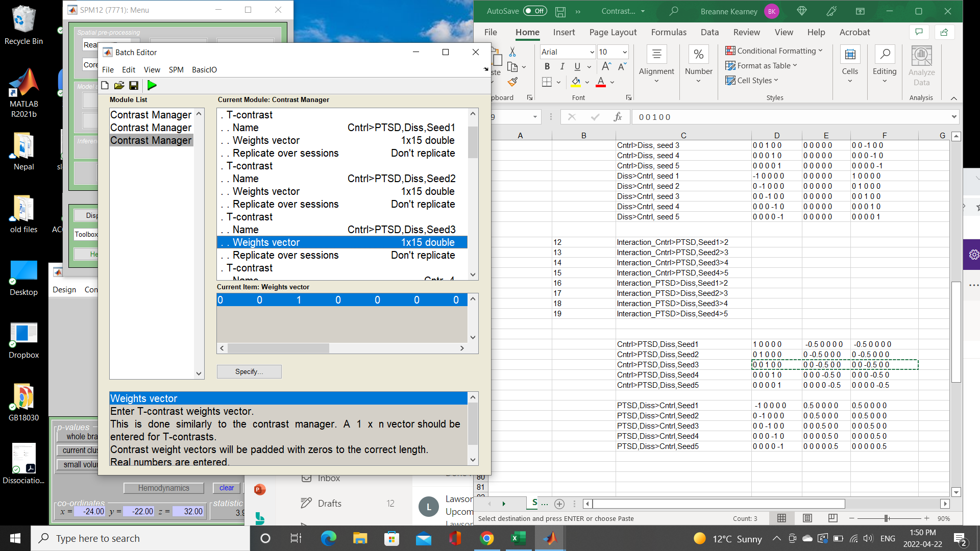Viewport: 980px width, 551px height.
Task: Open the font size dropdown showing 10
Action: point(625,52)
